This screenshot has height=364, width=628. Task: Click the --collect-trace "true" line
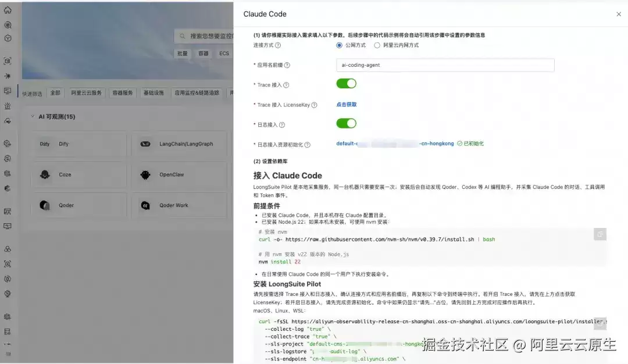(x=301, y=337)
